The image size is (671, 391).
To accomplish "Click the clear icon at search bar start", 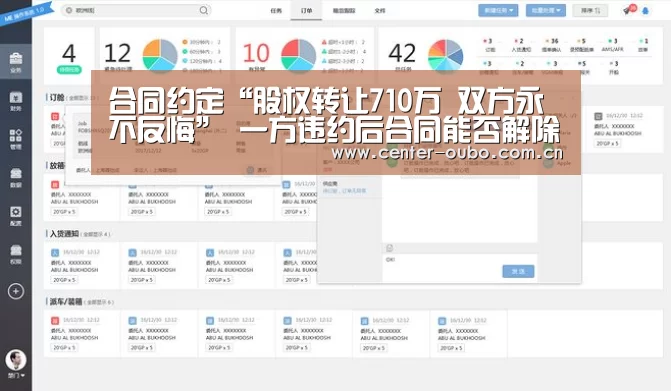I will point(68,10).
